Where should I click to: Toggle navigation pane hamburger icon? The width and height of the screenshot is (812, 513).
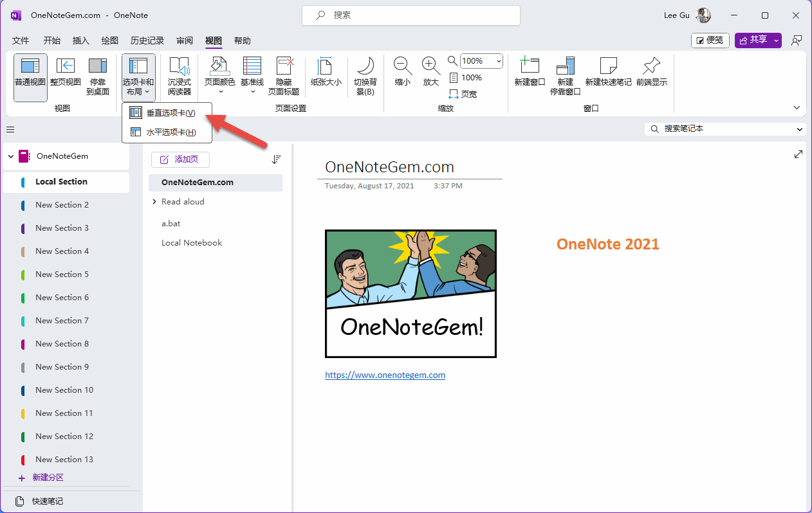10,129
